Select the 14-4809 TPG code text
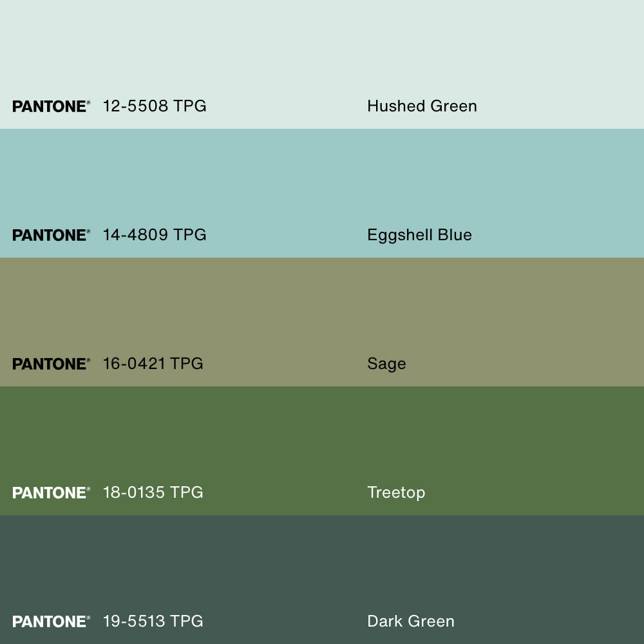The image size is (644, 644). tap(155, 235)
